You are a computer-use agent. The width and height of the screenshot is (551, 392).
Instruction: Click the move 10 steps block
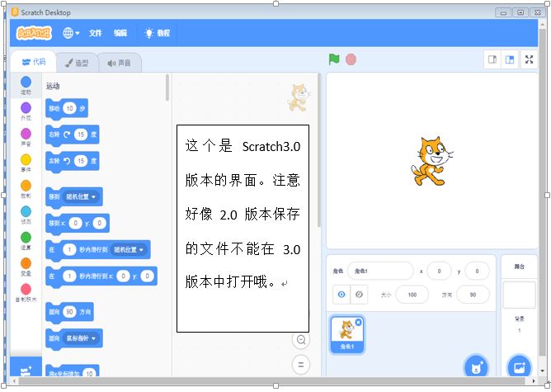(67, 108)
